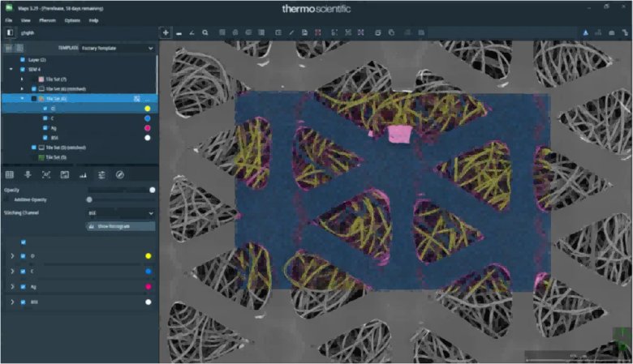The width and height of the screenshot is (633, 364).
Task: Click the histogram bars icon in properties toolbar
Action: click(x=83, y=174)
